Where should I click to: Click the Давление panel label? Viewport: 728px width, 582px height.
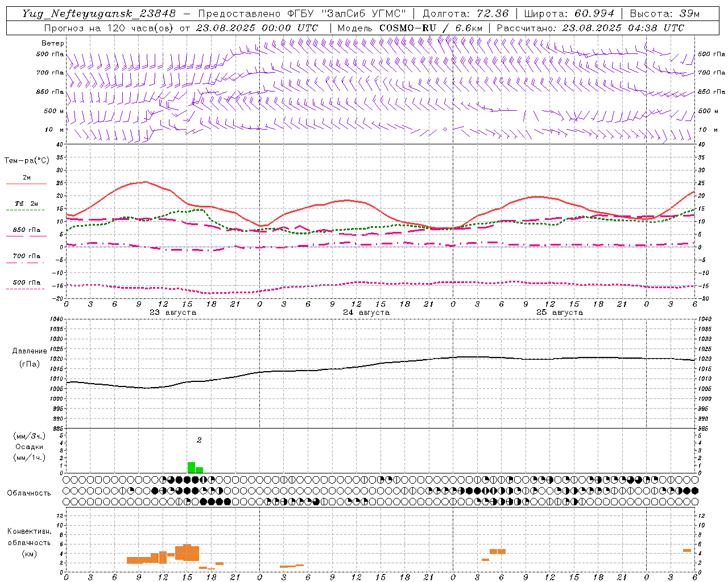[x=30, y=351]
